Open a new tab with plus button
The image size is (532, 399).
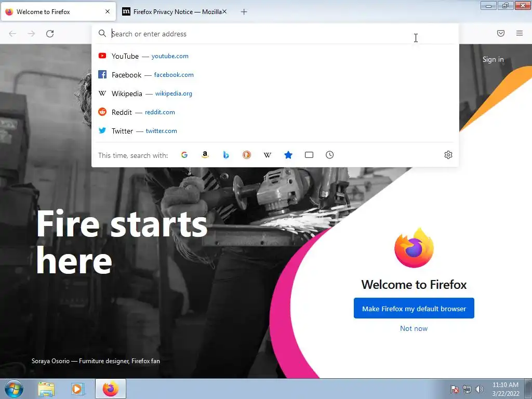[x=244, y=12]
